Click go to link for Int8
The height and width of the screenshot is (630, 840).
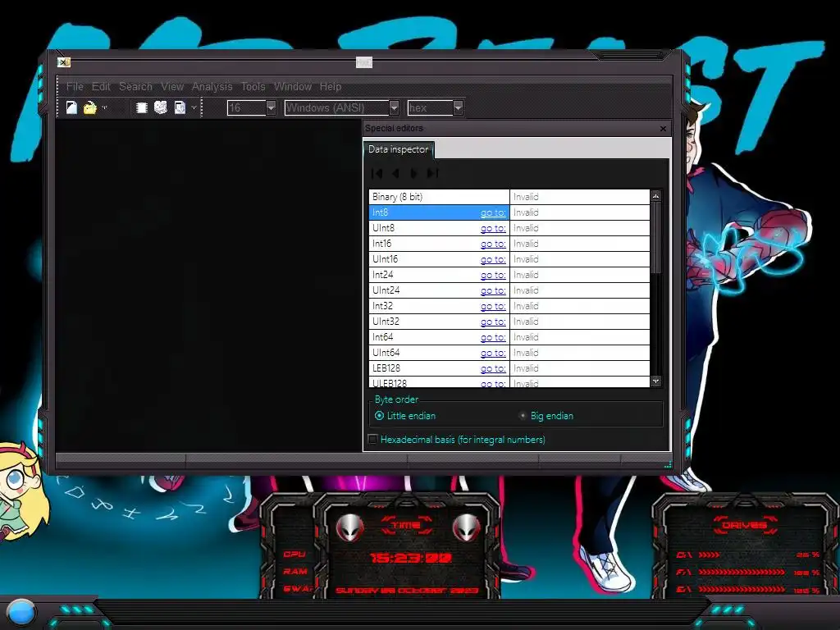pos(493,212)
